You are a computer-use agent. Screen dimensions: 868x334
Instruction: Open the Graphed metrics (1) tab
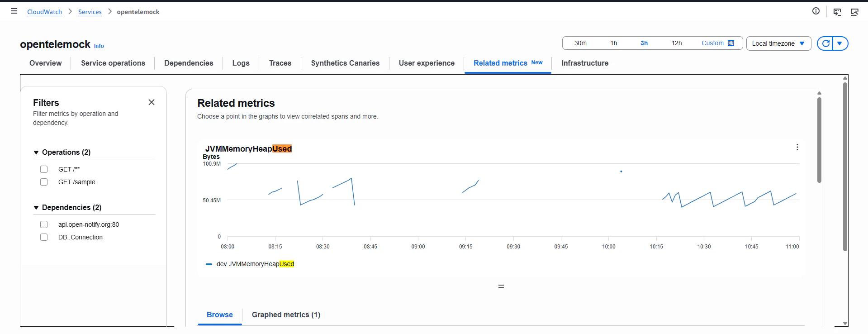pyautogui.click(x=286, y=315)
